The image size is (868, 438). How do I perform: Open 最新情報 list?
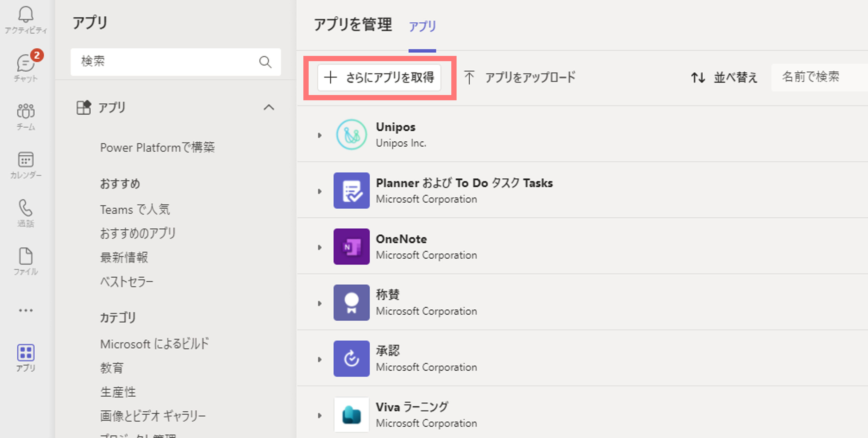point(124,257)
